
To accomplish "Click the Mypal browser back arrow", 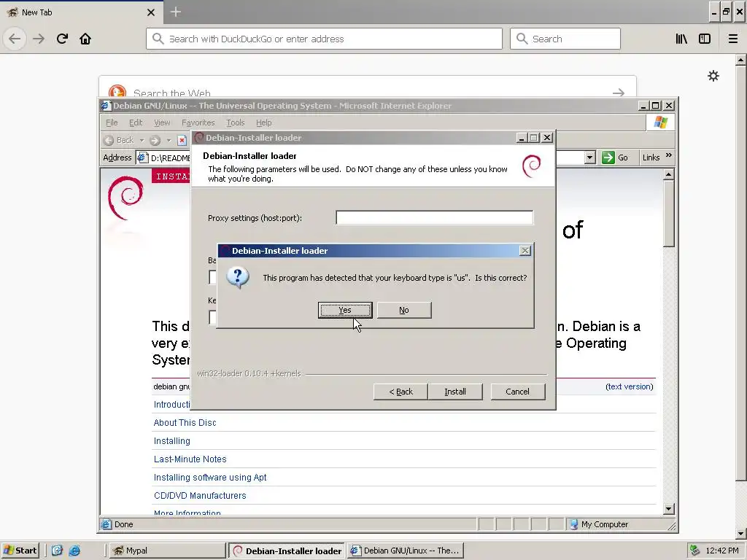I will pos(15,39).
